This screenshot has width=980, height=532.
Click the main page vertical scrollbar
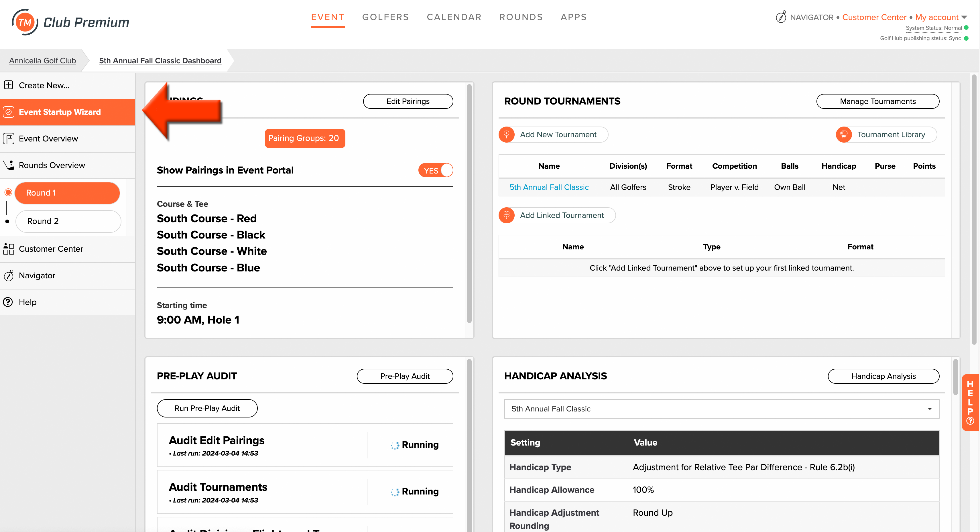pyautogui.click(x=974, y=209)
